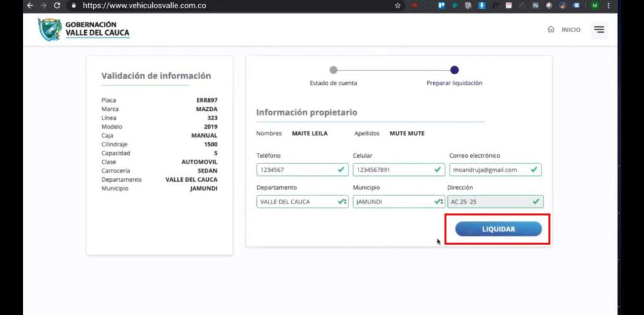
Task: Focus the Correo electrónico field
Action: coord(496,170)
